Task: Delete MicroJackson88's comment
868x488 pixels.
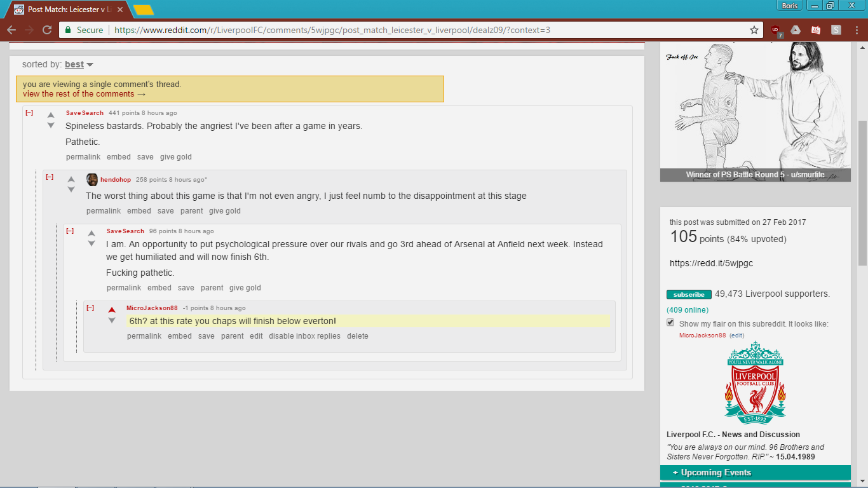Action: [358, 336]
